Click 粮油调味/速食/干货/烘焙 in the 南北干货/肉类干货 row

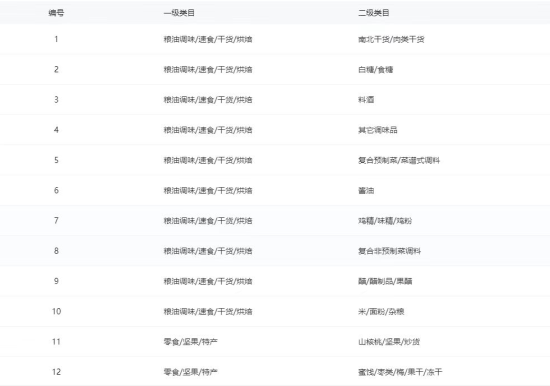[x=208, y=39]
